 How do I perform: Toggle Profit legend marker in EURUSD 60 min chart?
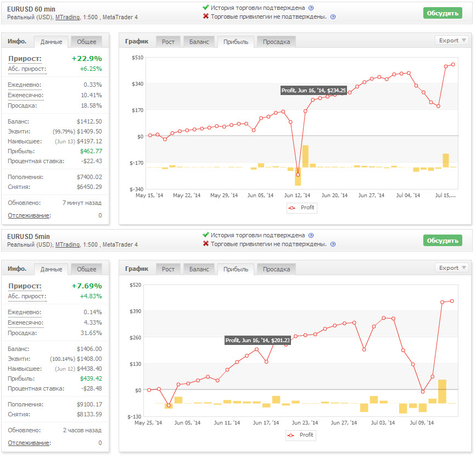click(x=292, y=208)
